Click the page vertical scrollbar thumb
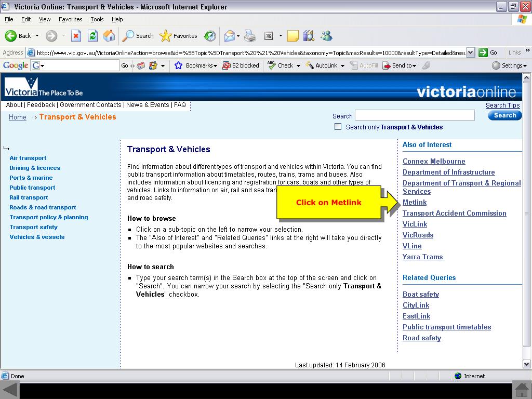Image resolution: width=532 pixels, height=399 pixels. (526, 214)
